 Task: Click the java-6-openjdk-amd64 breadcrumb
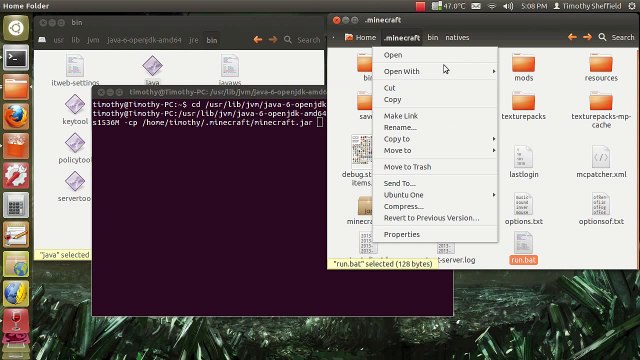coord(144,40)
